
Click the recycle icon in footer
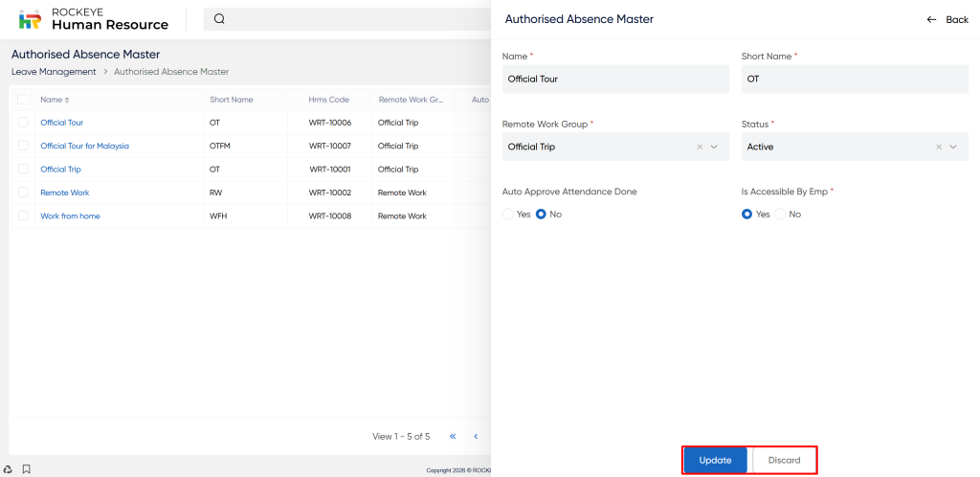point(9,469)
